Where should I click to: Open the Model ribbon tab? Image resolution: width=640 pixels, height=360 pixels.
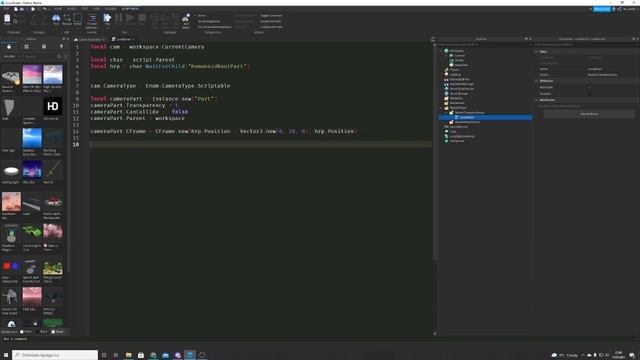[71, 9]
